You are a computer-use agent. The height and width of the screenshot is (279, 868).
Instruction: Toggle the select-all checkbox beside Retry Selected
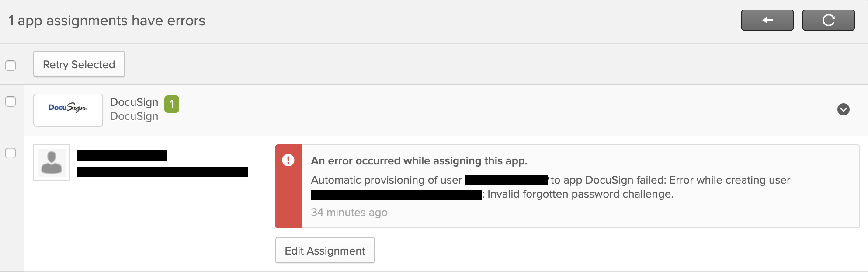coord(10,66)
